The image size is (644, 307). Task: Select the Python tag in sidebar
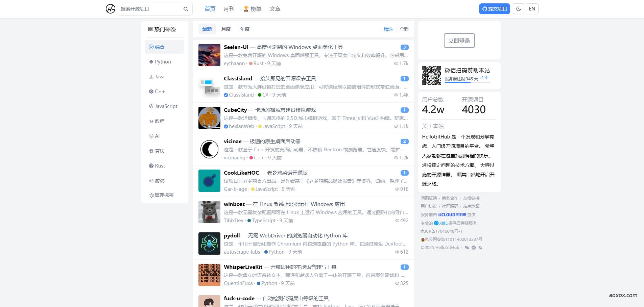[163, 62]
